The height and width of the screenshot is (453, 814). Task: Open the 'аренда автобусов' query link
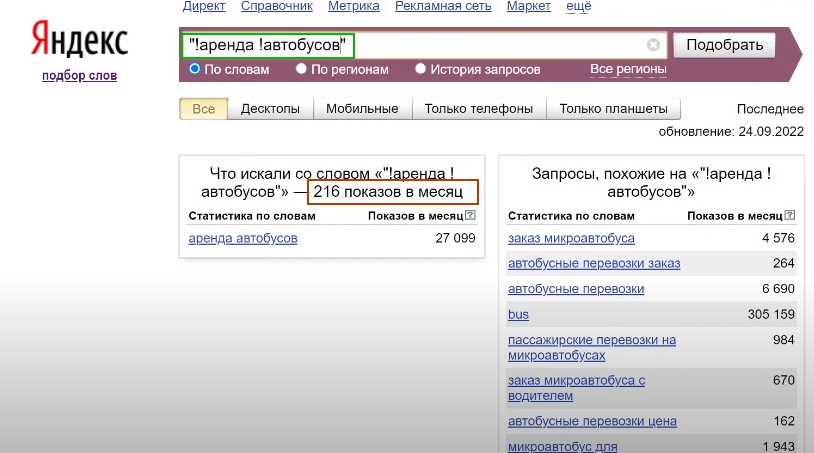243,238
